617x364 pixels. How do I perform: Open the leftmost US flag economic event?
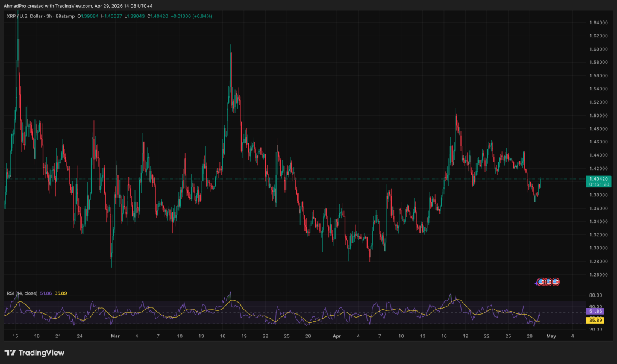pyautogui.click(x=542, y=281)
